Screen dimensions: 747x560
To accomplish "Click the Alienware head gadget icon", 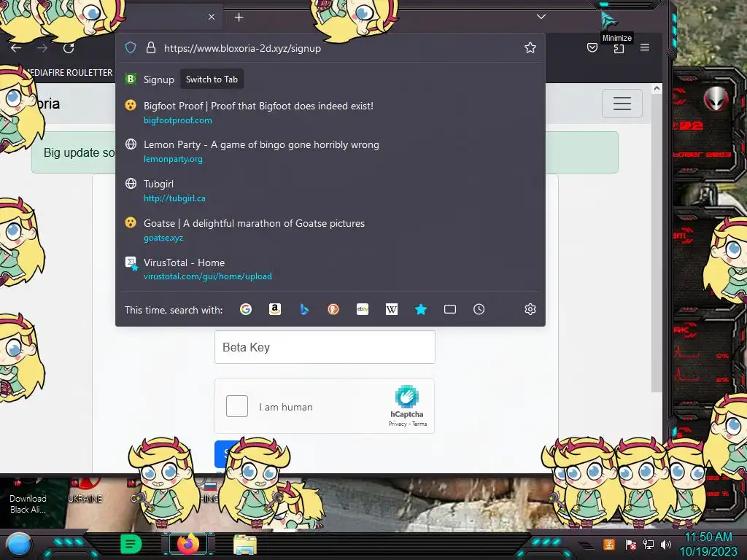I will pos(716,99).
